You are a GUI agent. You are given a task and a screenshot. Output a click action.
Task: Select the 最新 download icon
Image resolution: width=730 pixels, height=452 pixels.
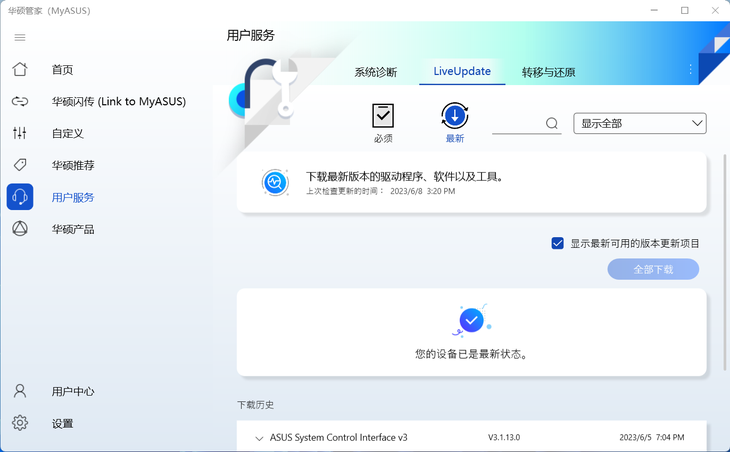[x=455, y=115]
